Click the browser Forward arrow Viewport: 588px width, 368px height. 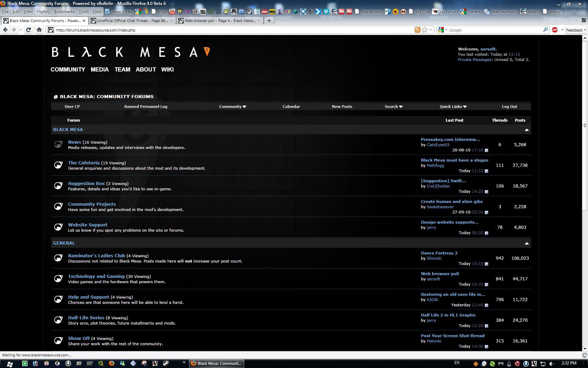[x=14, y=30]
